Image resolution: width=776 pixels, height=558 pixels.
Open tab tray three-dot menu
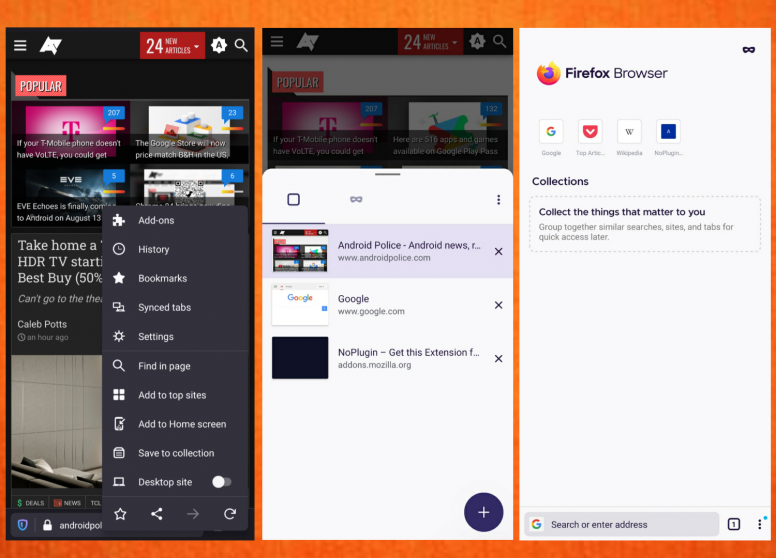[498, 199]
